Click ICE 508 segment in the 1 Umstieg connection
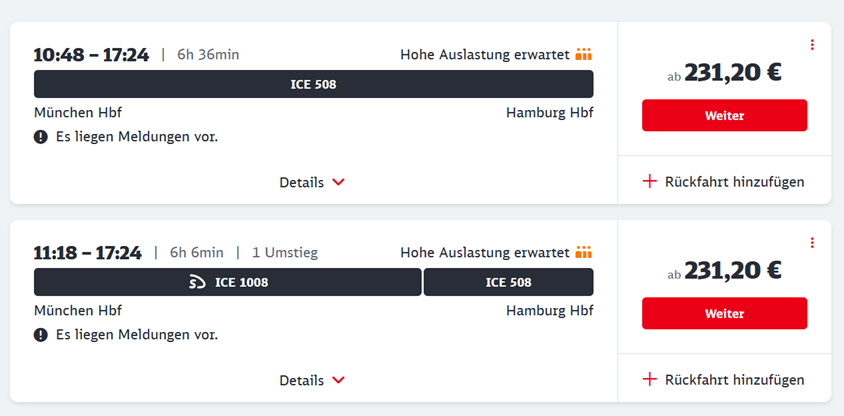 (x=509, y=282)
